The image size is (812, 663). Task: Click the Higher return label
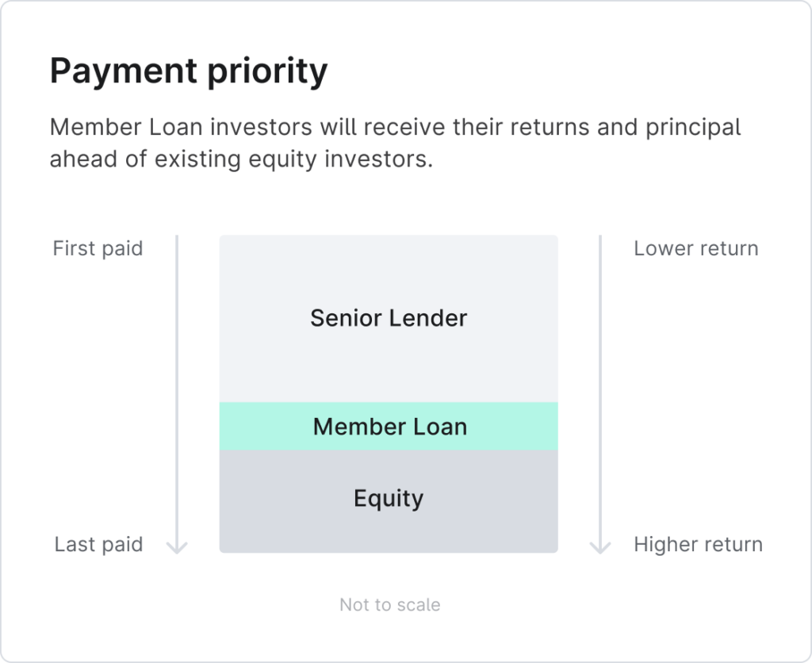[698, 544]
